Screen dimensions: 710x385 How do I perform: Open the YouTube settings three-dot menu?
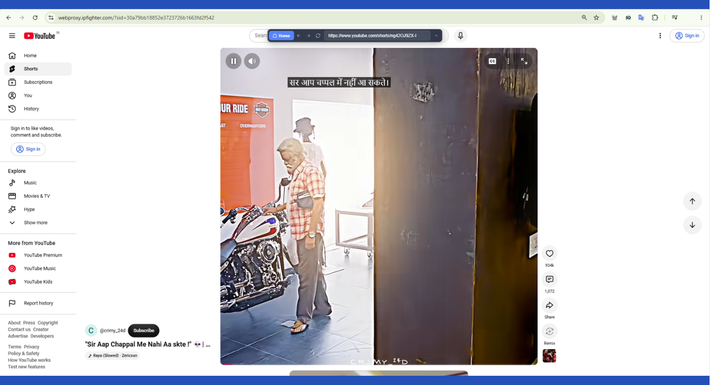(660, 36)
